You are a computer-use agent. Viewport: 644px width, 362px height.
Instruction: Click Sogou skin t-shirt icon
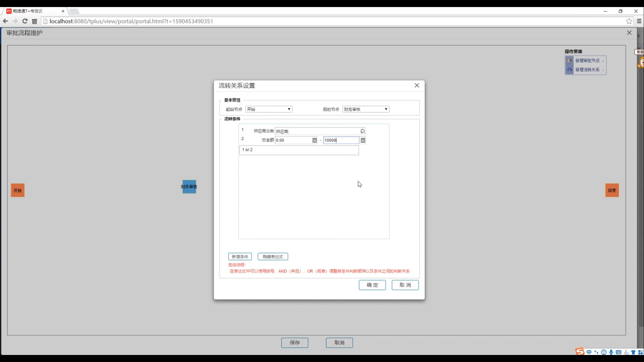(x=633, y=352)
